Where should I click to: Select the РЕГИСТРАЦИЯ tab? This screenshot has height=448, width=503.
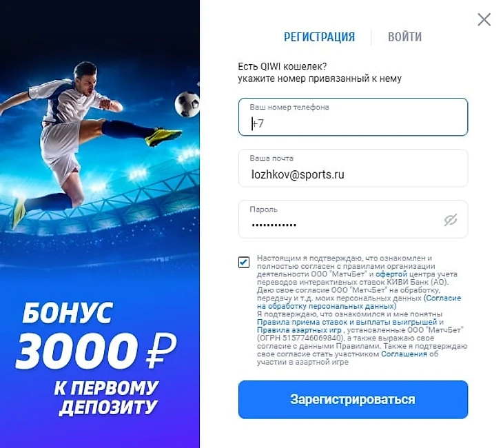319,37
